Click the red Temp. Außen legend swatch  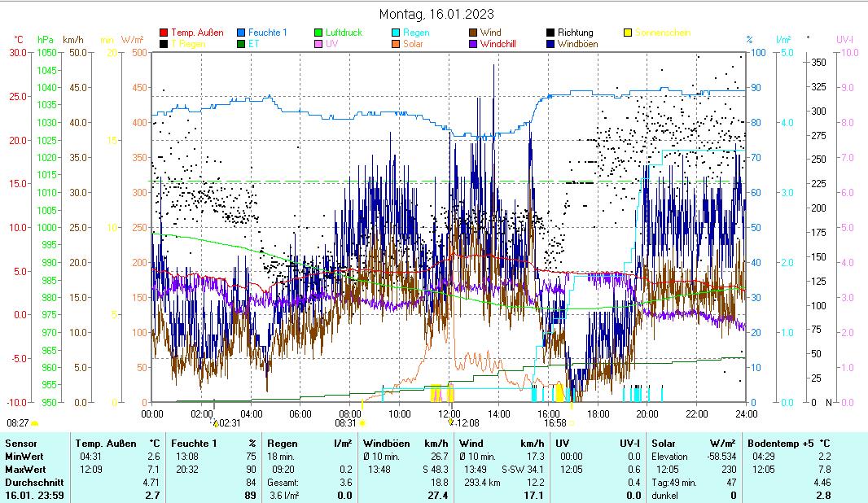coord(164,33)
